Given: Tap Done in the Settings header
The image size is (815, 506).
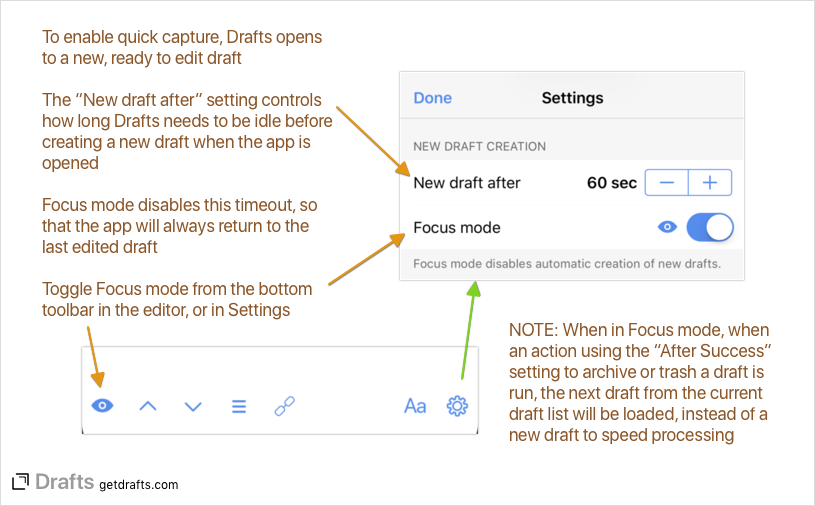Looking at the screenshot, I should coord(432,98).
